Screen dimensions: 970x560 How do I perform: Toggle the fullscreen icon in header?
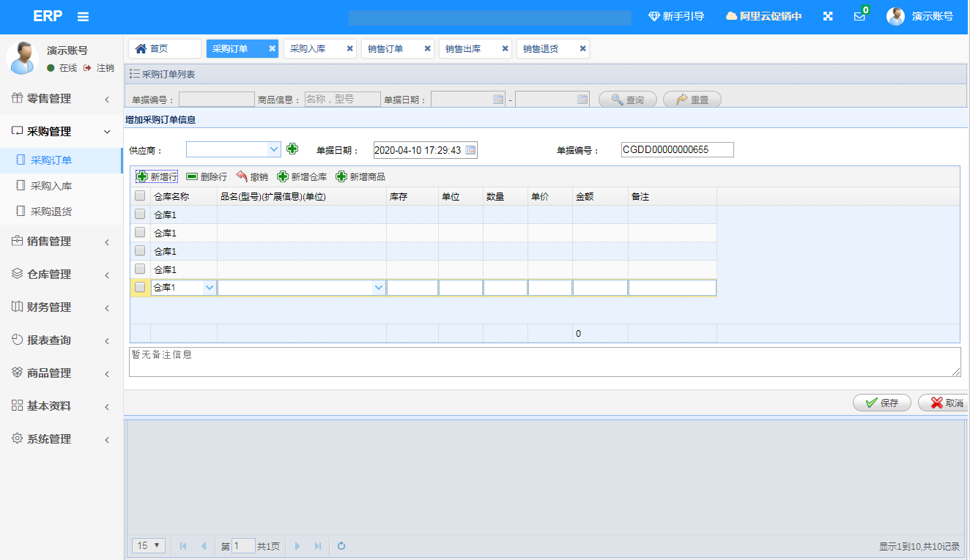coord(828,16)
